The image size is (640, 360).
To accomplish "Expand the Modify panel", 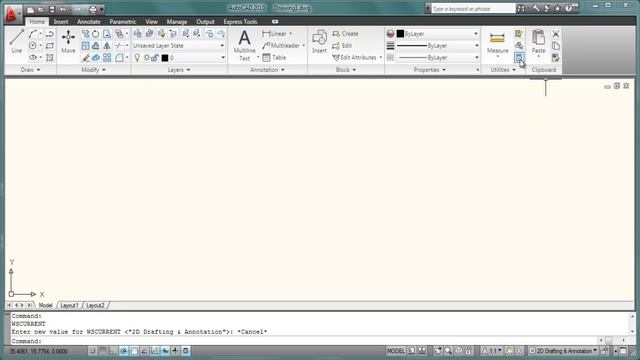I will pos(93,70).
